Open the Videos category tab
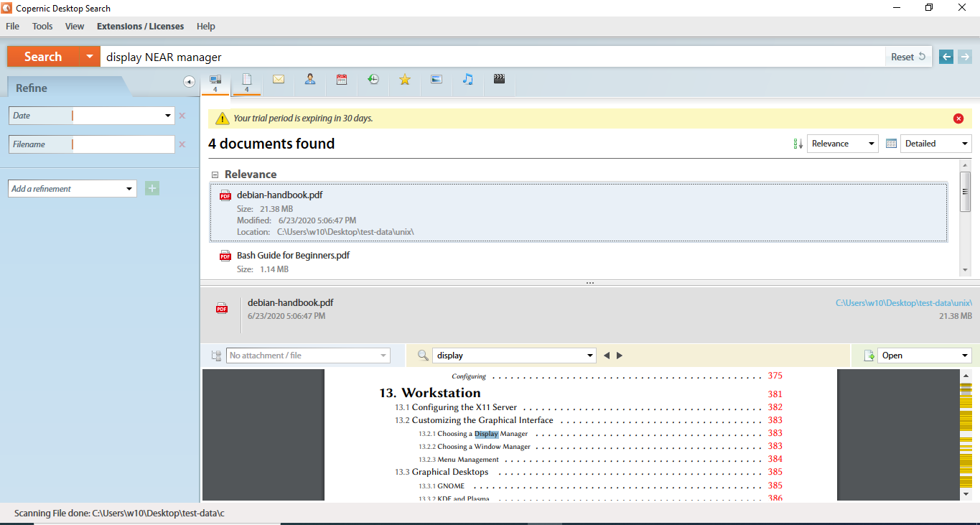 pyautogui.click(x=500, y=80)
